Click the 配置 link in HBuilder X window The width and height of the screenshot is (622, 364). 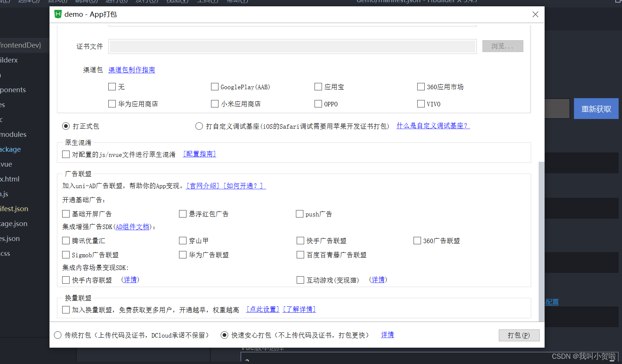tap(552, 302)
